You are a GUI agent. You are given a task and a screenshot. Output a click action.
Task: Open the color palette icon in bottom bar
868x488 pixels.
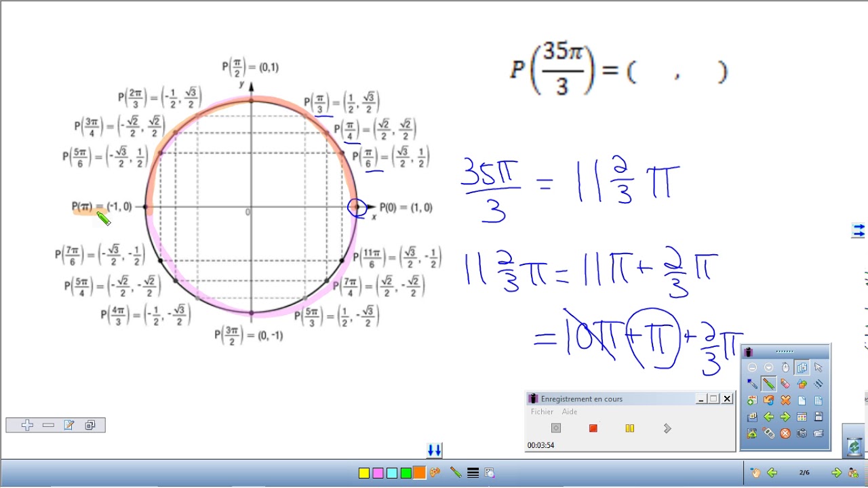tap(435, 473)
